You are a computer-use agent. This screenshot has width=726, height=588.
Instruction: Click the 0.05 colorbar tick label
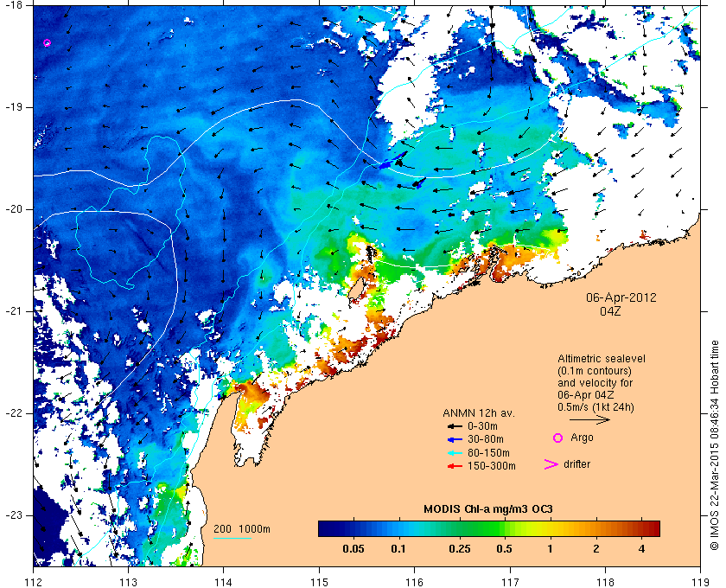[353, 550]
